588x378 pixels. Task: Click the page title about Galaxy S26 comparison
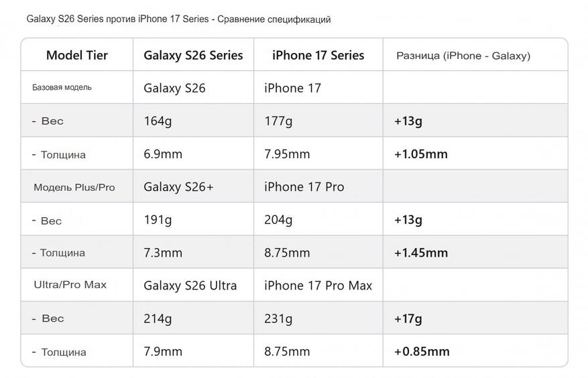178,19
